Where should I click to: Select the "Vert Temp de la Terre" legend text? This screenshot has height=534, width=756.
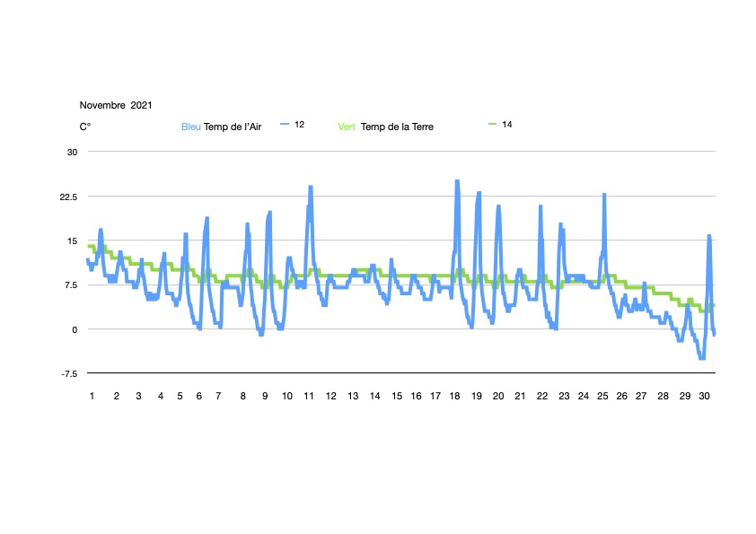pos(385,127)
